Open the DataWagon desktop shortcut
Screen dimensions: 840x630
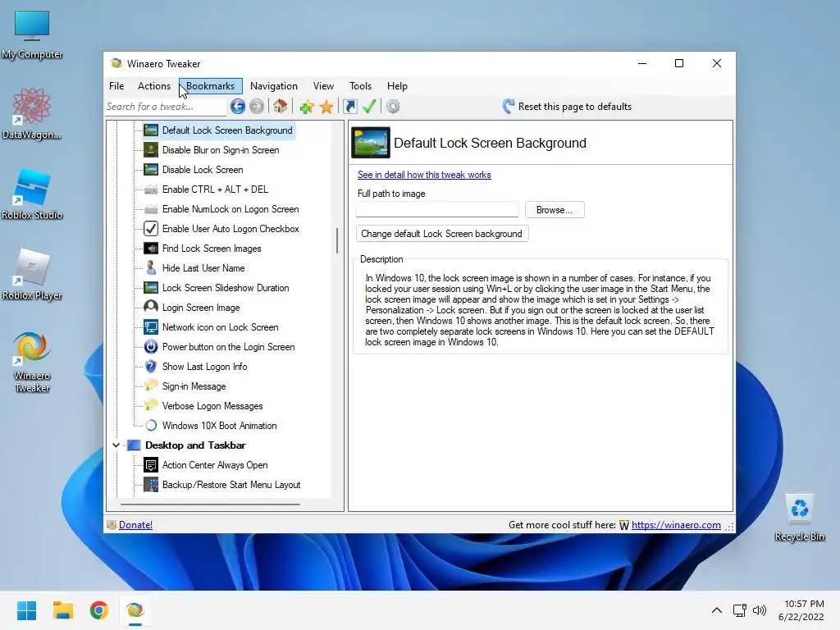(x=32, y=113)
